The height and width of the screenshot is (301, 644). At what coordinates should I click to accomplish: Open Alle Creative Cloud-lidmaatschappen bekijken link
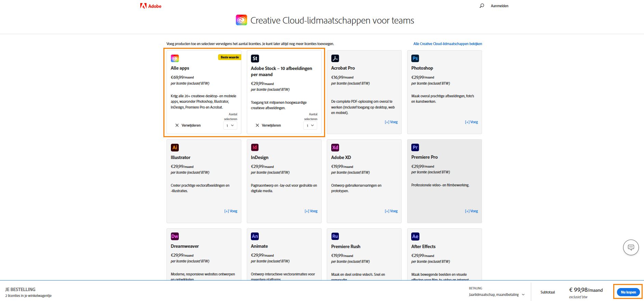click(447, 44)
